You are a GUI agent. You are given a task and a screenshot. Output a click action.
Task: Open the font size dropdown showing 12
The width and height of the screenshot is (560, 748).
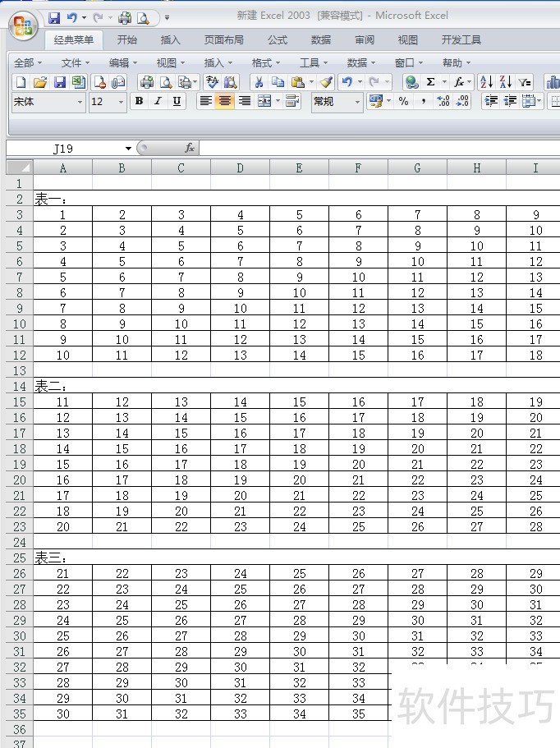click(121, 102)
